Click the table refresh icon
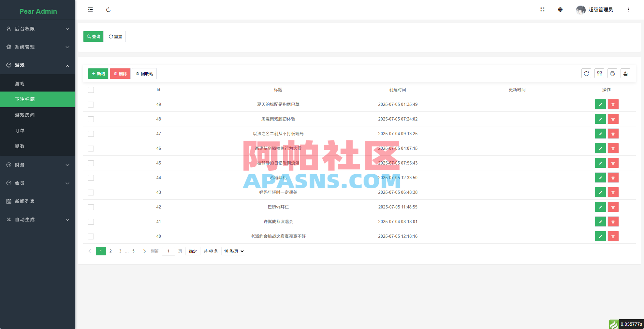This screenshot has height=329, width=644. [586, 74]
